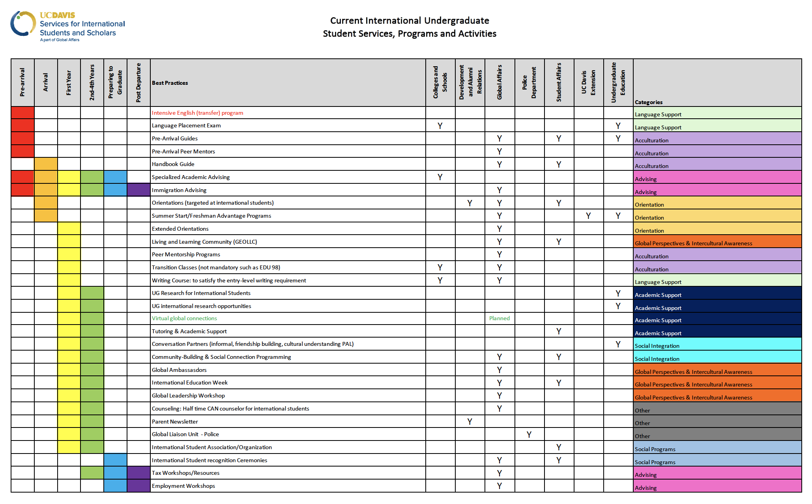The width and height of the screenshot is (812, 504).
Task: Click the Police Department column header
Action: [x=529, y=82]
